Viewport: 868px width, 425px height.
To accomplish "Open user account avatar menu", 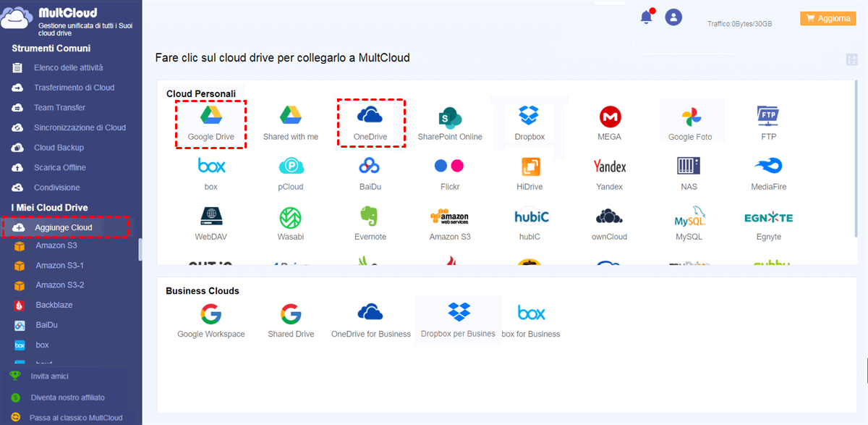I will 673,17.
